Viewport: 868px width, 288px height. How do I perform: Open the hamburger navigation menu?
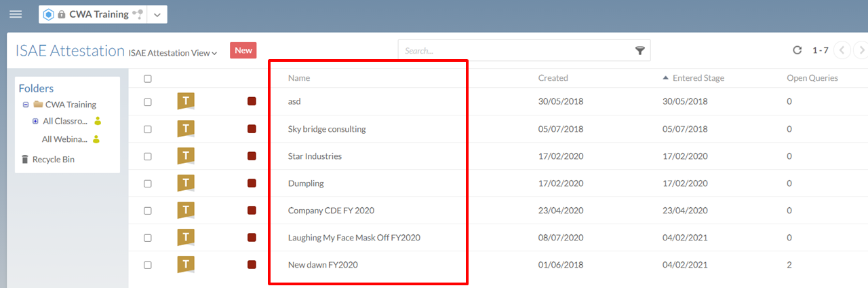15,14
